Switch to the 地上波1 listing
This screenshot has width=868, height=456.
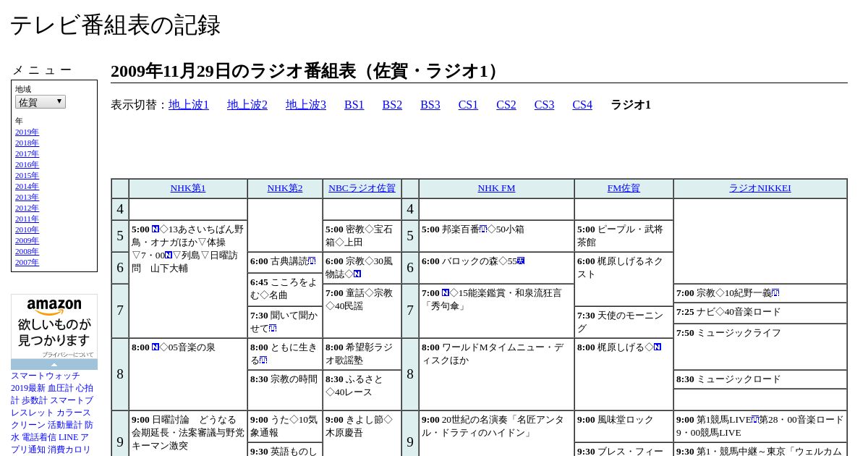coord(189,105)
